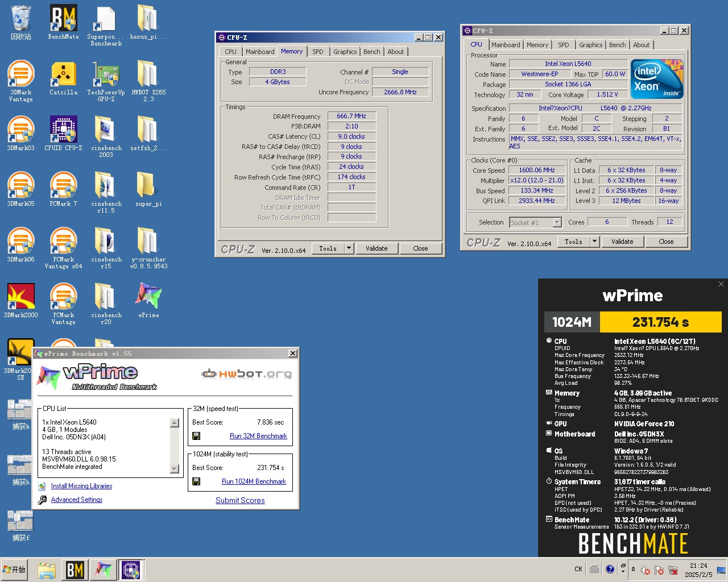This screenshot has height=582, width=728.
Task: Launch 3DMark06 desktop icon
Action: click(21, 246)
